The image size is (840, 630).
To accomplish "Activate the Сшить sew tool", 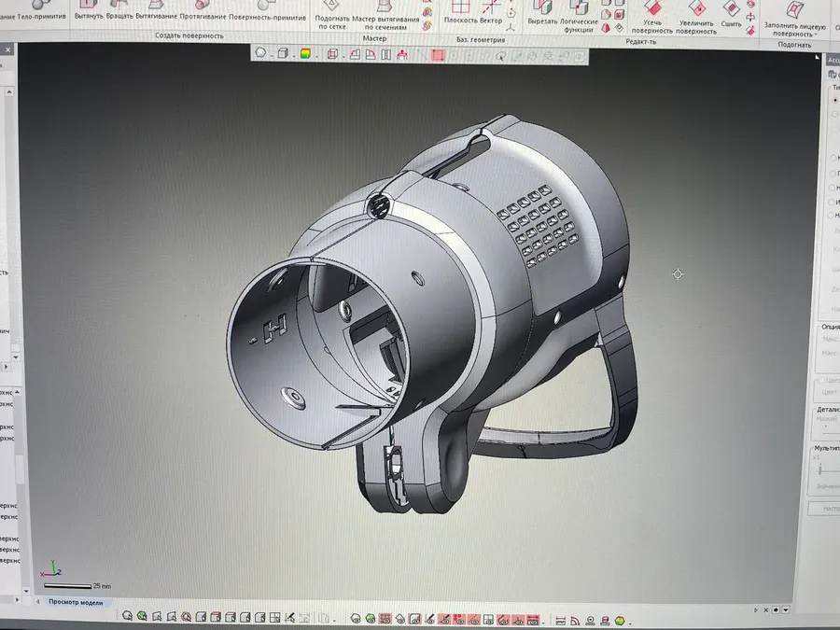I will tap(731, 15).
